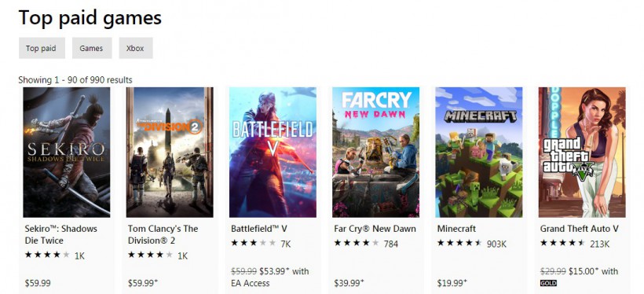644x294 pixels.
Task: Open the Sekiro Shadows Die Twice cover art
Action: tap(67, 153)
